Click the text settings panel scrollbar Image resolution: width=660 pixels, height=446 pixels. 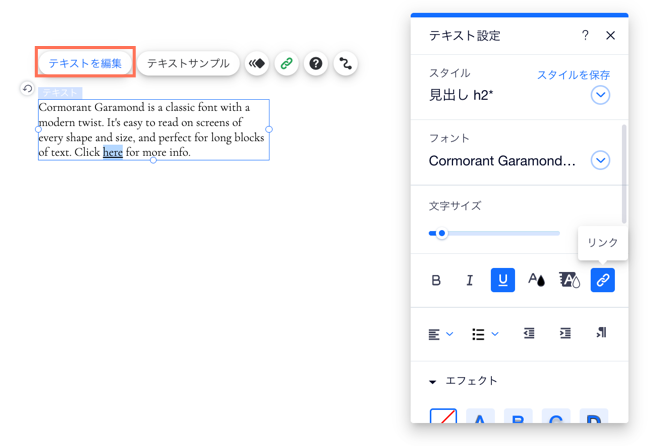624,174
